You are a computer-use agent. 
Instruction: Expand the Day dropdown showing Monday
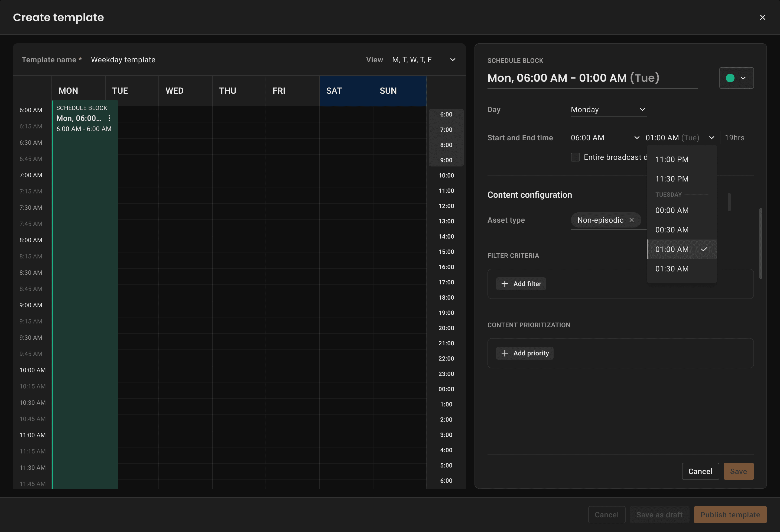point(608,110)
